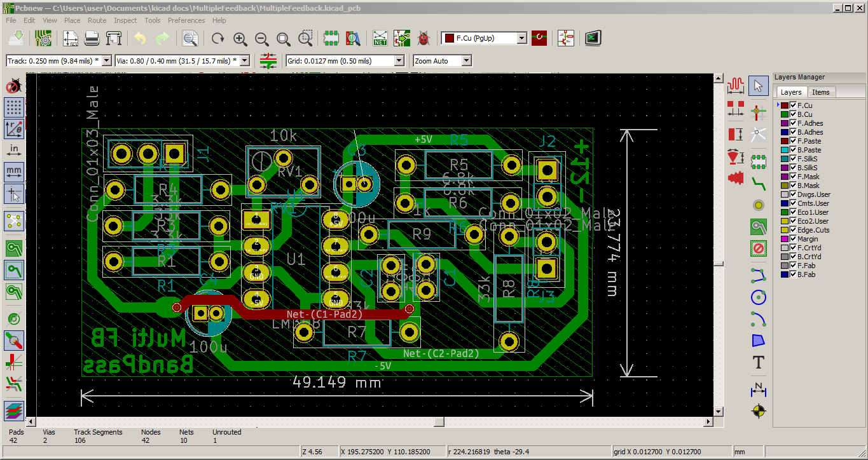Viewport: 868px width, 460px height.
Task: Click the Print board icon
Action: (x=92, y=38)
